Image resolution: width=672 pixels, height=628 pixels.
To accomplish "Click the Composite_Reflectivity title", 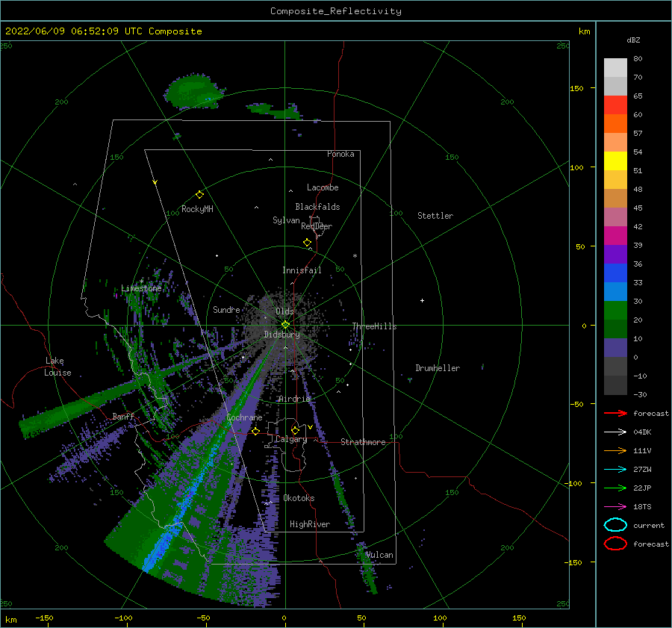I will point(335,11).
